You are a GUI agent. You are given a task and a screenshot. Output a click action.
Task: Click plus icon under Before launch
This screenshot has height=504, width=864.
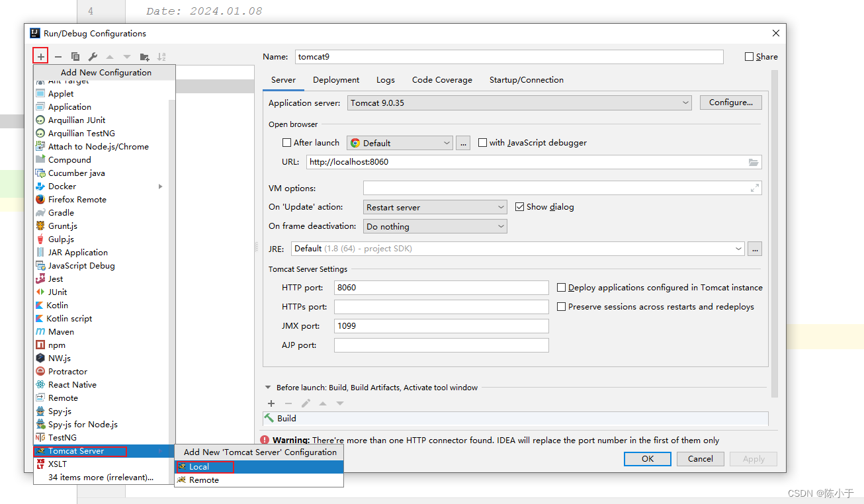pyautogui.click(x=271, y=403)
